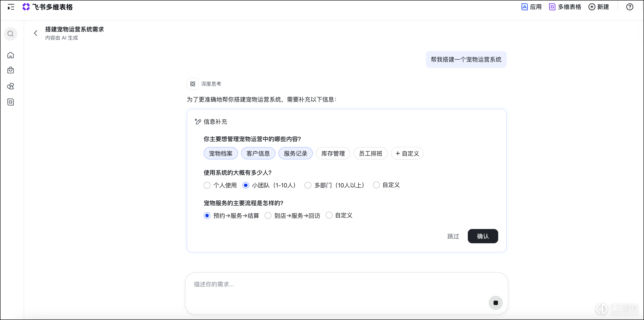Go back with the left arrow
The height and width of the screenshot is (320, 644).
pos(36,33)
